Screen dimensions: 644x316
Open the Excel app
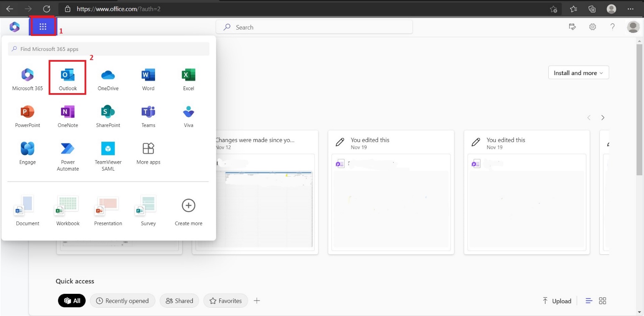pyautogui.click(x=188, y=80)
